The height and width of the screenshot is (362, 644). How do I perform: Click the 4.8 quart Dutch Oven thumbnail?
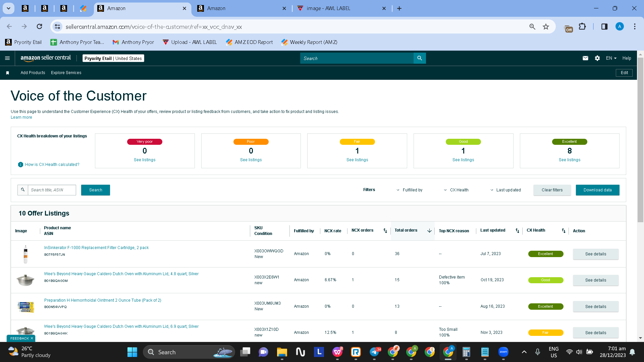25,280
